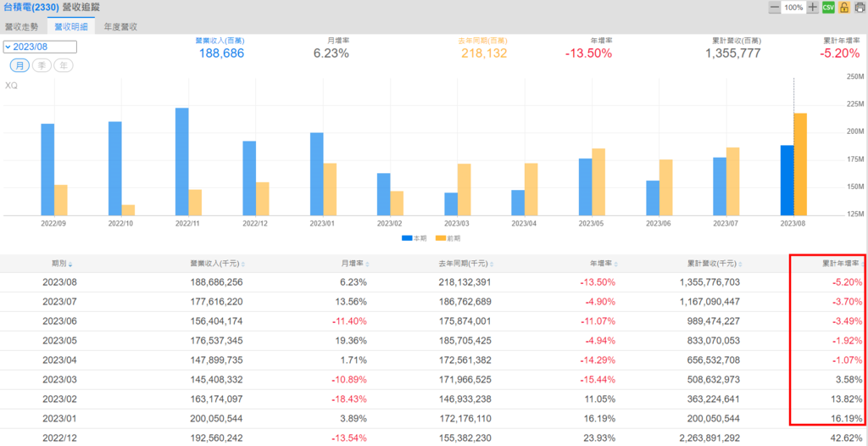Sort by 累計營收(千元) column arrows
868x446 pixels.
[x=740, y=265]
